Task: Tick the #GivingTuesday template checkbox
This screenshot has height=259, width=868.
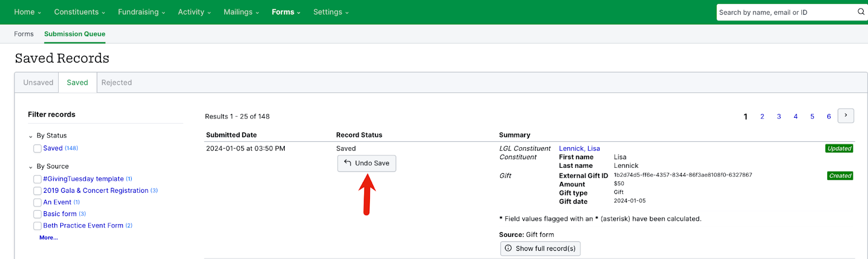Action: pos(37,179)
